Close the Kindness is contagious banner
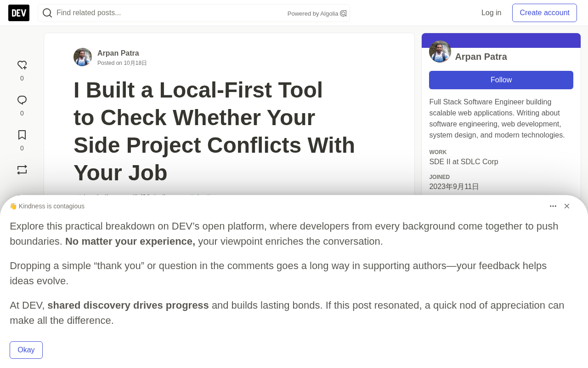588x368 pixels. [567, 206]
